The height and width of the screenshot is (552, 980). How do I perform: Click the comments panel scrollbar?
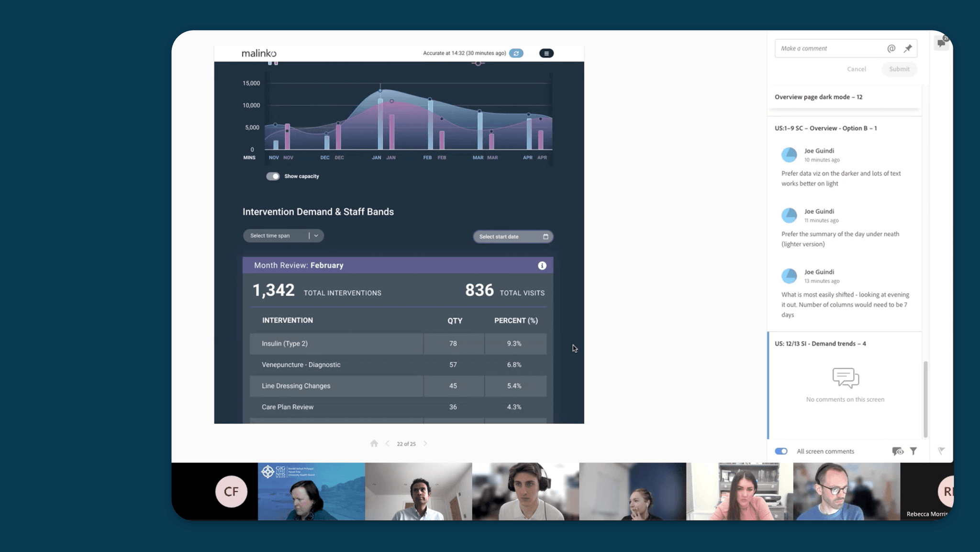(x=925, y=399)
